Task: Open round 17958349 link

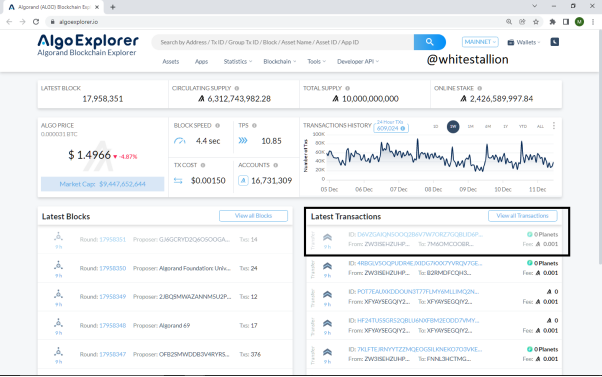Action: (x=112, y=297)
